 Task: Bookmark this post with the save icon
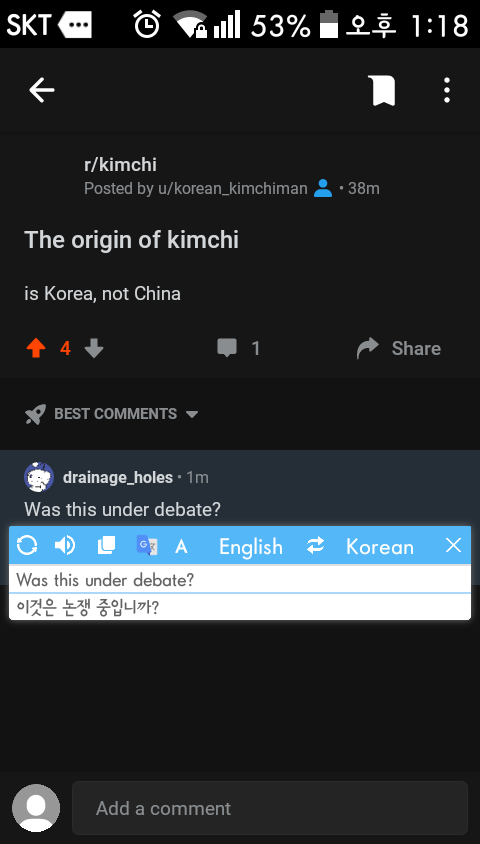point(382,90)
